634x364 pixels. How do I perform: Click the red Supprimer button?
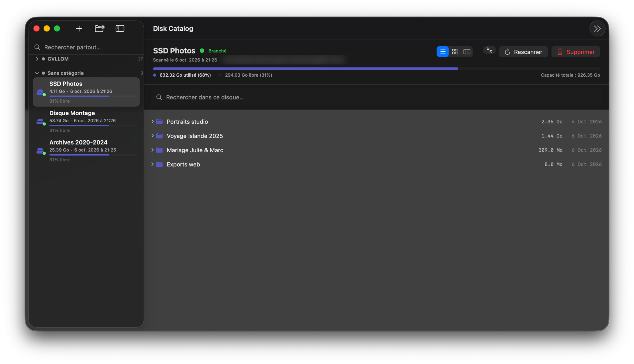(576, 52)
